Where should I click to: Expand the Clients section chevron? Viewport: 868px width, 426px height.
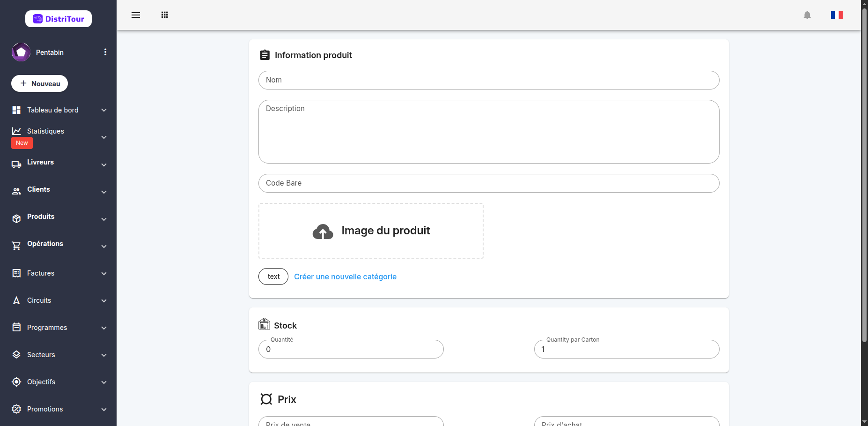[x=104, y=192]
